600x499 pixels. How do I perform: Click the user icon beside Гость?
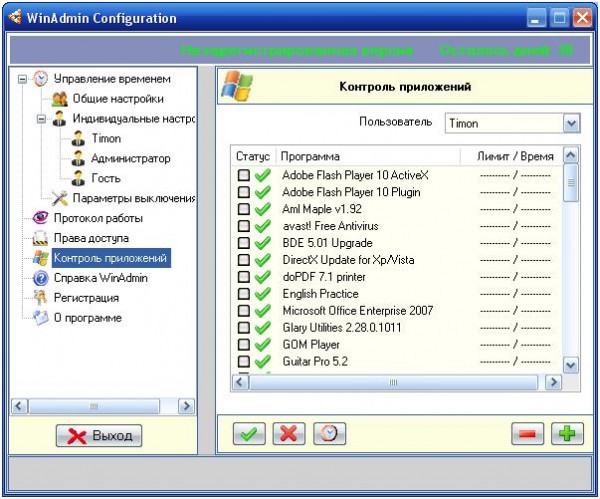[x=78, y=178]
